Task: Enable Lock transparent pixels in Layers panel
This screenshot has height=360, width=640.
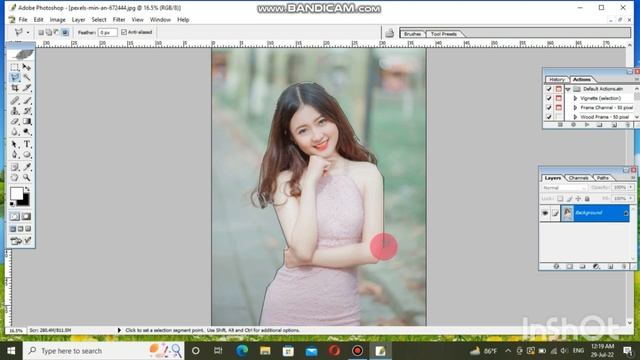Action: coord(560,199)
